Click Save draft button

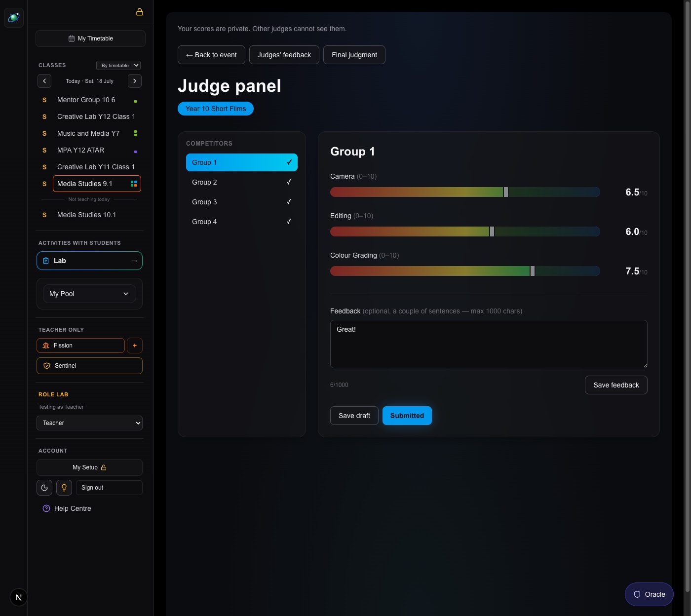pos(354,416)
